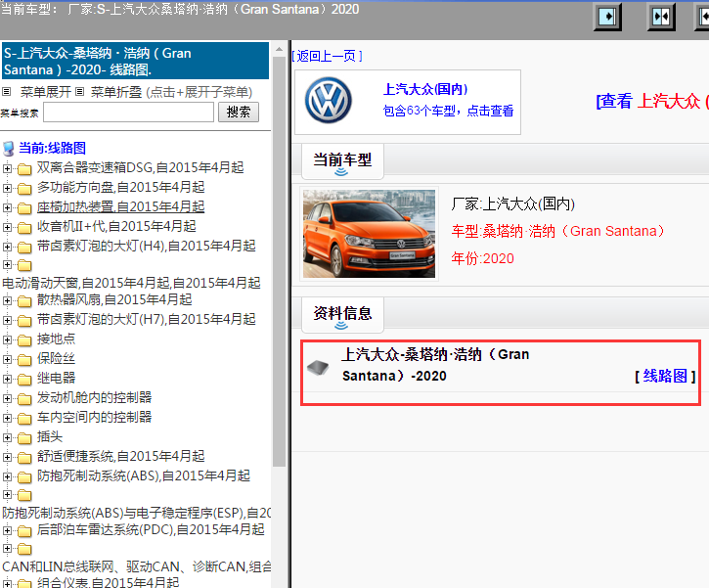The height and width of the screenshot is (588, 709).
Task: Click the 年份:2020 text
Action: (x=482, y=258)
